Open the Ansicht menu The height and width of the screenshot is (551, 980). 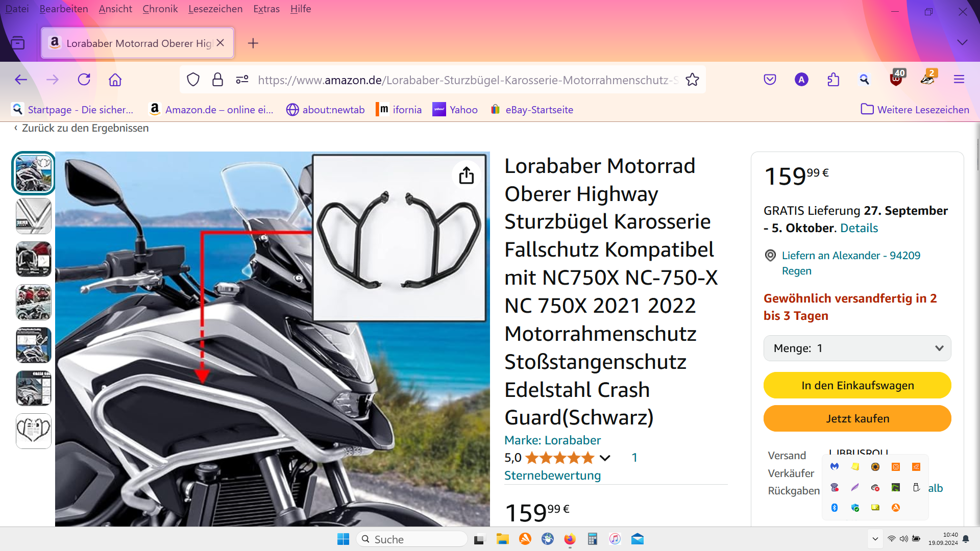[x=115, y=9]
